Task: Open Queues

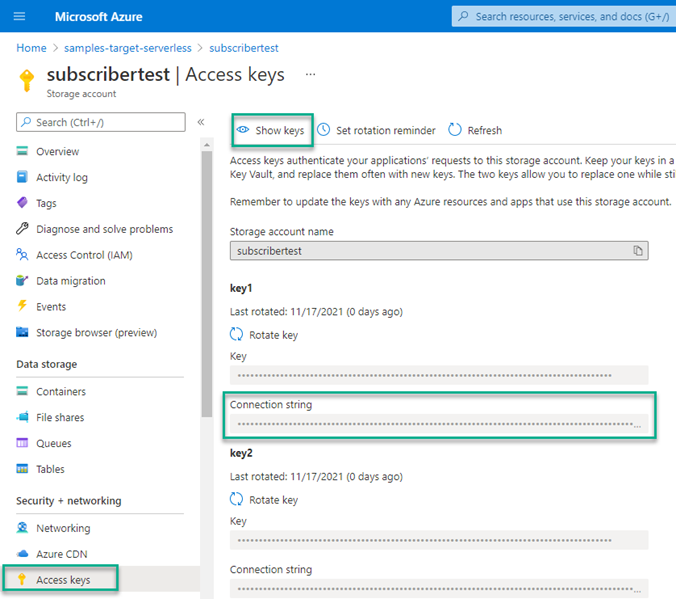Action: click(53, 443)
